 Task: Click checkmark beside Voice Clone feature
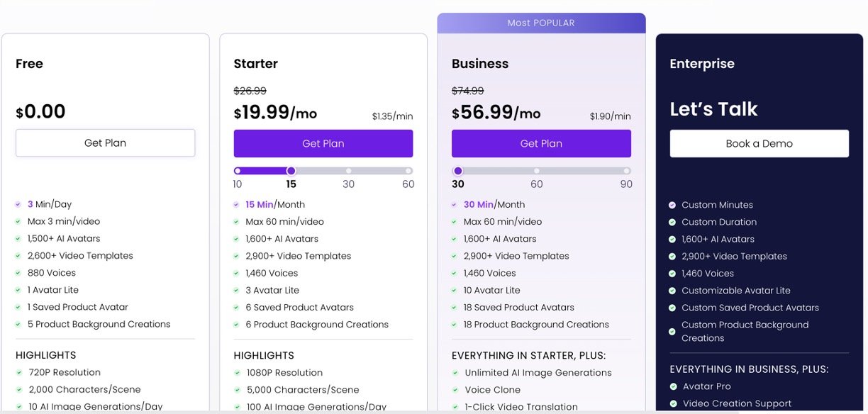click(x=455, y=390)
